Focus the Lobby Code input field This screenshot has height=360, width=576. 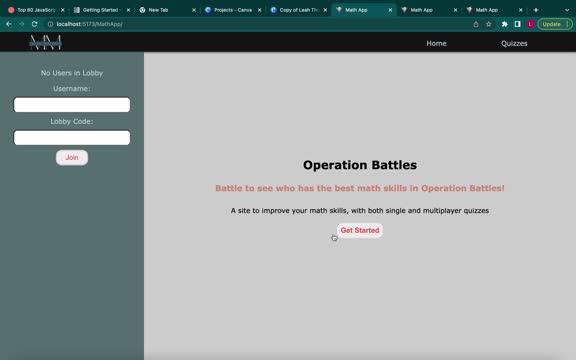point(72,138)
